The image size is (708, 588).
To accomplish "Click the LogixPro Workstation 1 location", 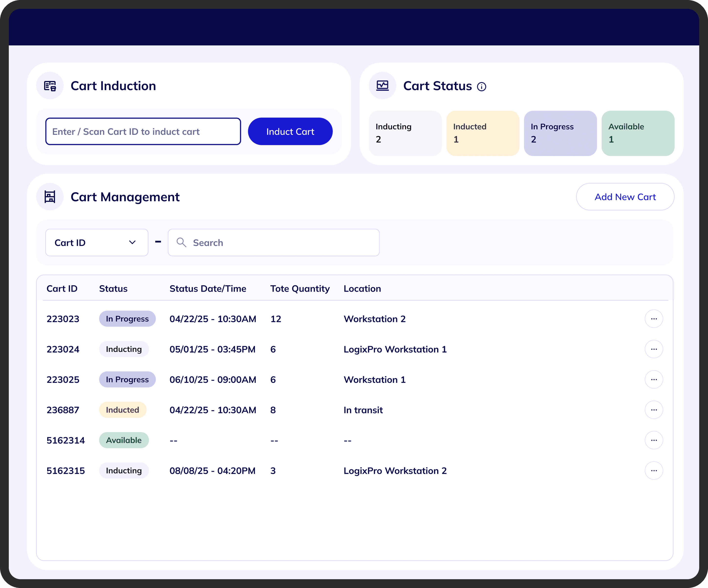I will click(x=395, y=349).
